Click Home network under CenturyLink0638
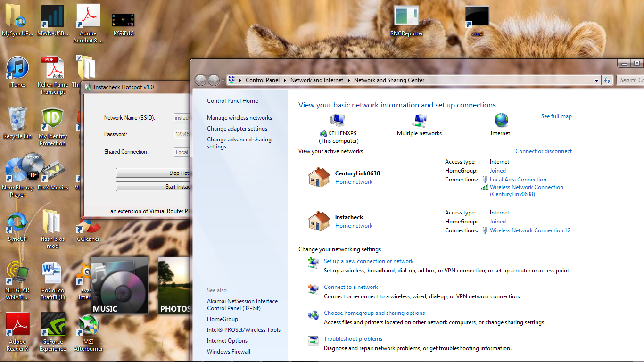 click(x=354, y=182)
